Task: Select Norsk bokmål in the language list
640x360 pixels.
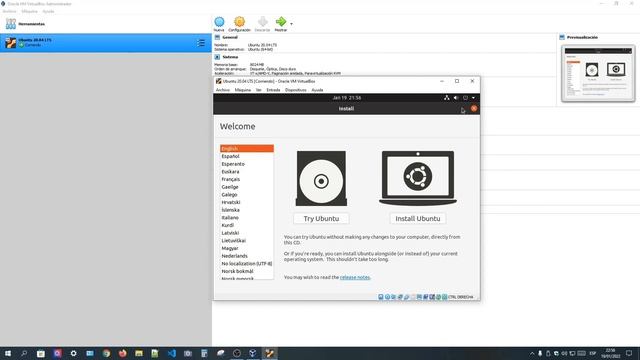Action: tap(247, 271)
